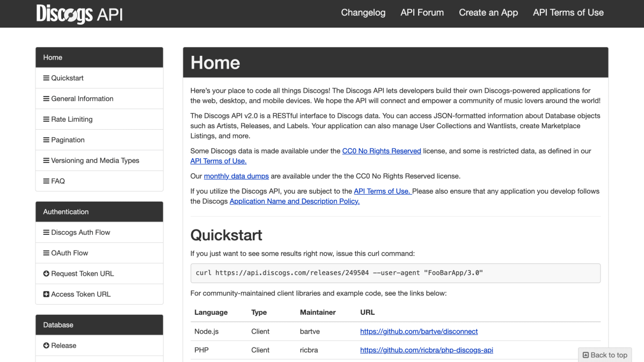Screen dimensions: 644x362
Task: Jump to the Pagination section
Action: [99, 140]
